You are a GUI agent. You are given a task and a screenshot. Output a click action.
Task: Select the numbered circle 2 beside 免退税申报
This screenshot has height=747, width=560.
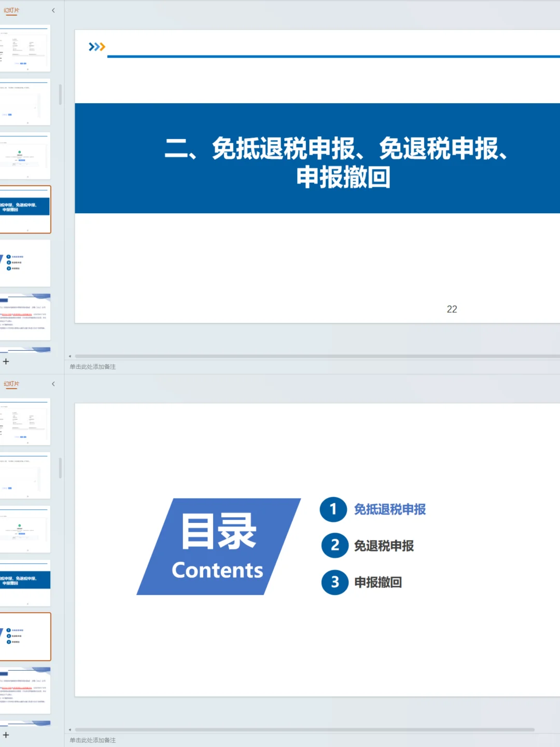click(x=333, y=545)
